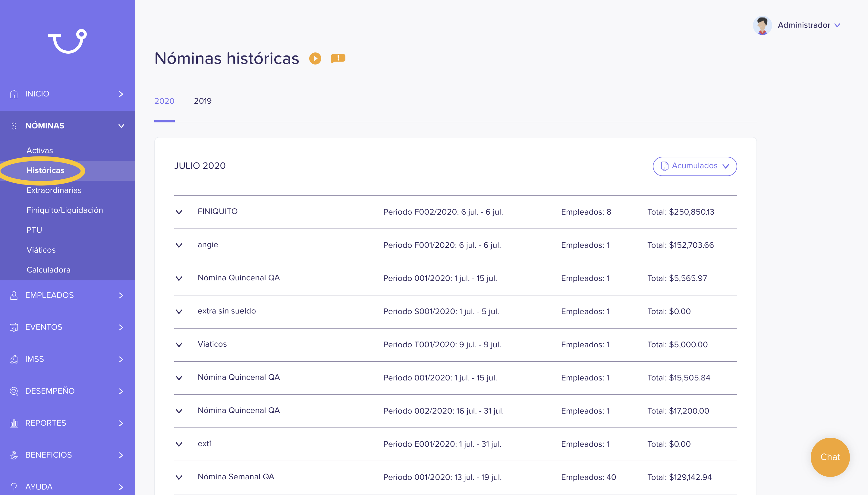The image size is (868, 495).
Task: Select Extraordinarias in the sidebar
Action: pos(54,191)
